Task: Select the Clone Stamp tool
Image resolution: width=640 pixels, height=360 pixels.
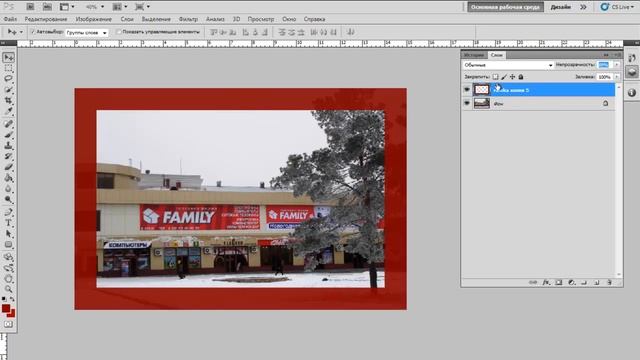Action: (9, 145)
